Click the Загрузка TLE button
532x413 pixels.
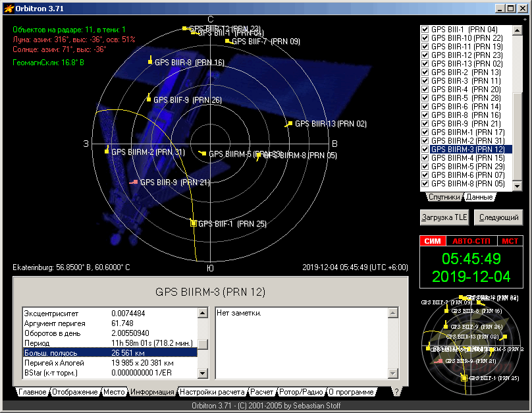[x=444, y=217]
